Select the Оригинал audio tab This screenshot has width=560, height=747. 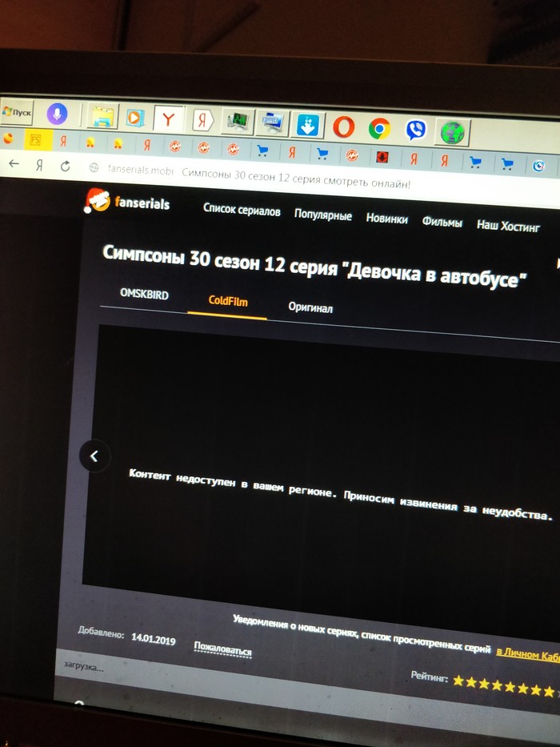coord(310,307)
